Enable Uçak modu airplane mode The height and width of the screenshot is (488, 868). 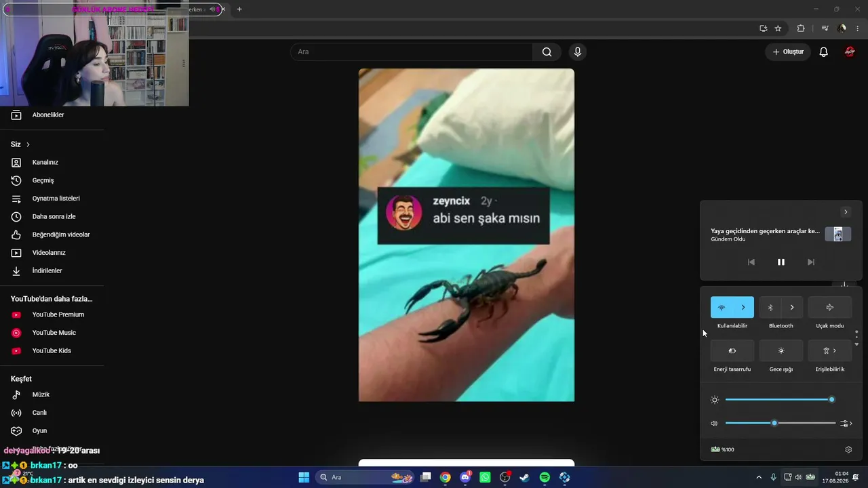(830, 307)
